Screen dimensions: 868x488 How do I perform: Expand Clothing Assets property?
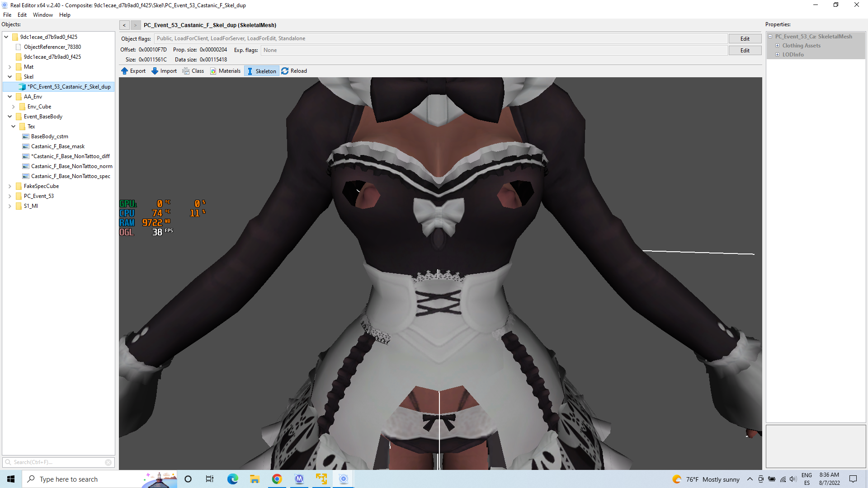778,46
